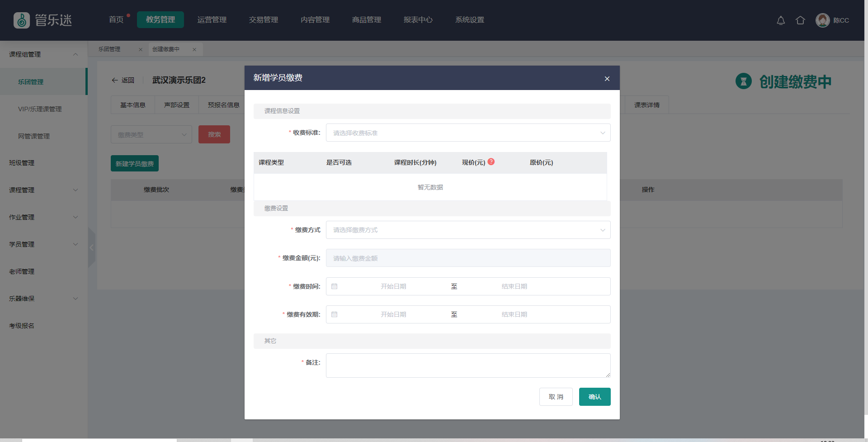Click the 管乐迷 logo icon
868x442 pixels.
22,20
